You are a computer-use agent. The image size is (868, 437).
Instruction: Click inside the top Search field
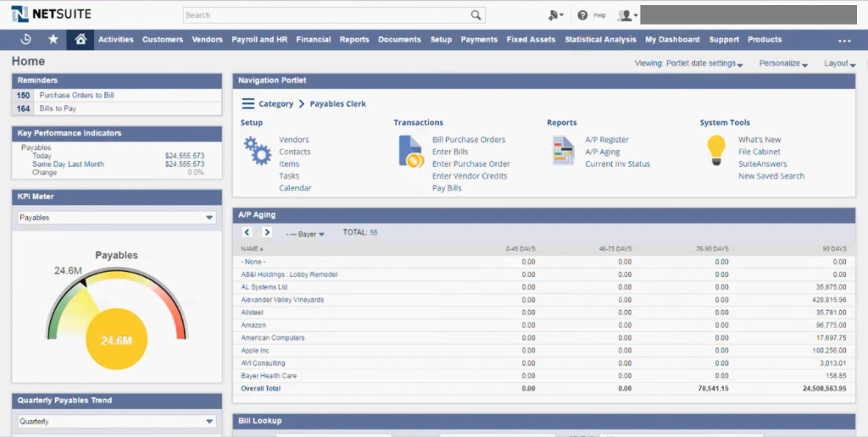[x=326, y=15]
